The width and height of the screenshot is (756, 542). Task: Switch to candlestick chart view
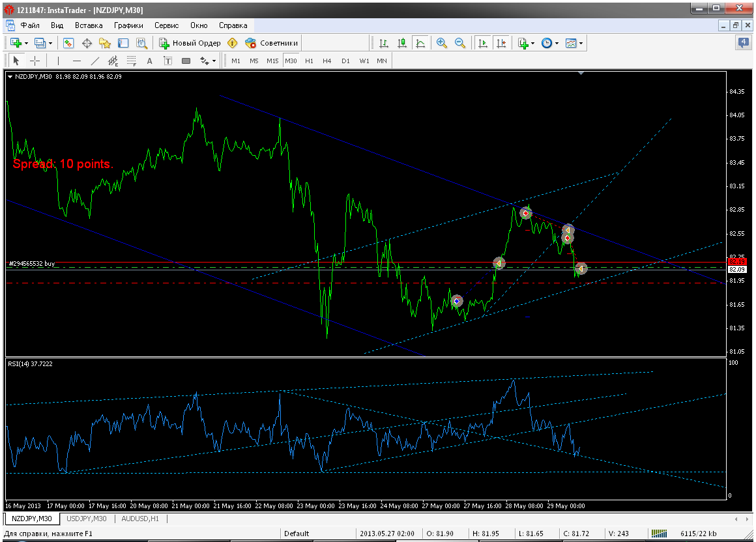click(402, 44)
